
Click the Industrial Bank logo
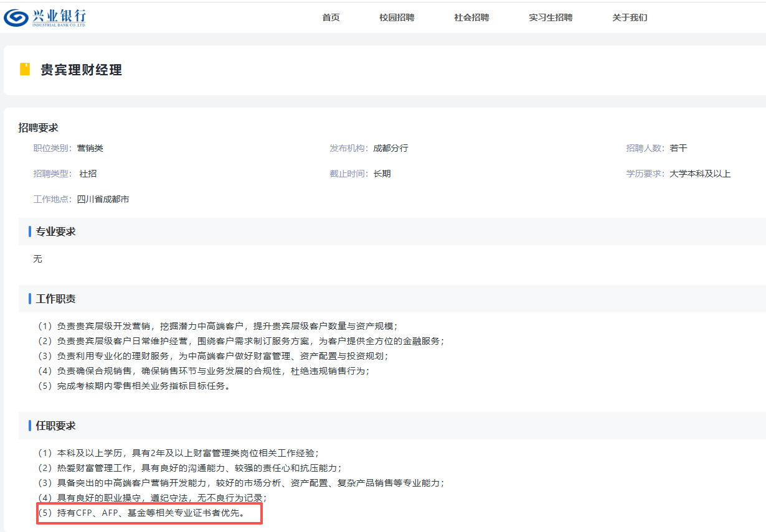coord(44,17)
